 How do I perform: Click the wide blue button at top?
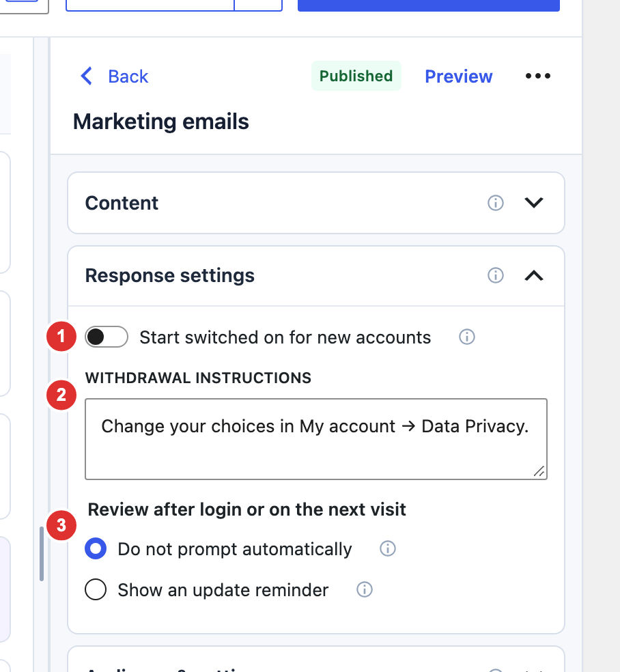429,5
